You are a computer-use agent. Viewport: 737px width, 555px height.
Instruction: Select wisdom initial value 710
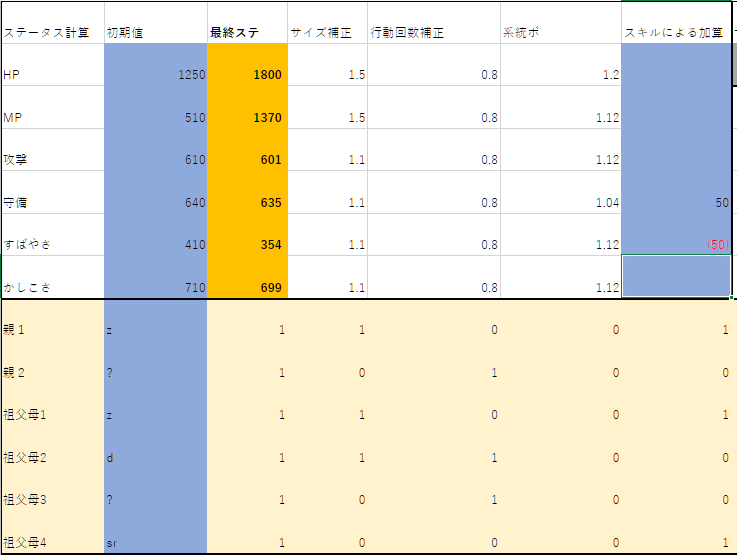click(156, 277)
